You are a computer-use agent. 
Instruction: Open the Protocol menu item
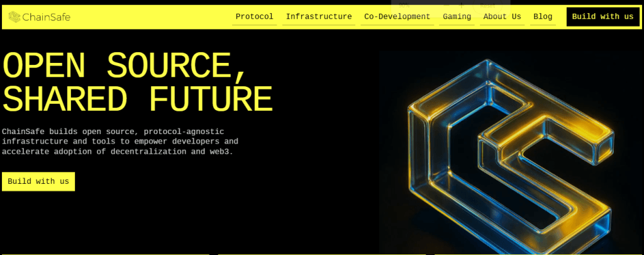tap(254, 17)
